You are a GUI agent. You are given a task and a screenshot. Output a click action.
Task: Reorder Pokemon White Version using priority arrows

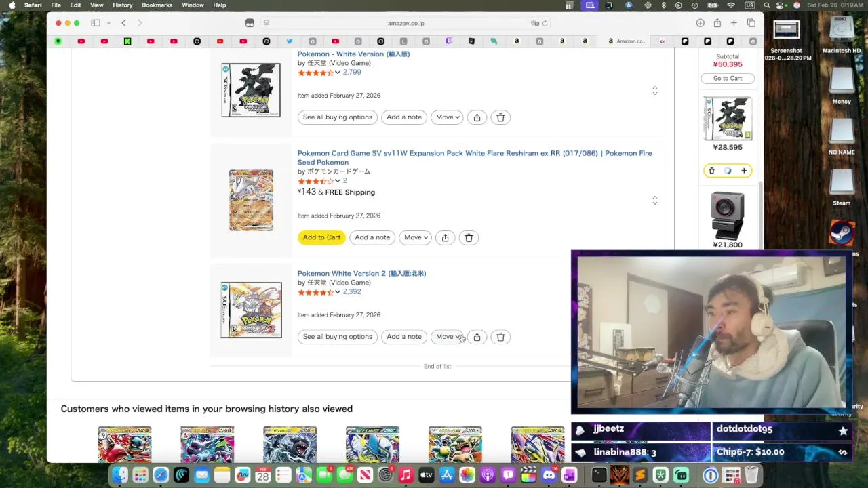coord(654,90)
